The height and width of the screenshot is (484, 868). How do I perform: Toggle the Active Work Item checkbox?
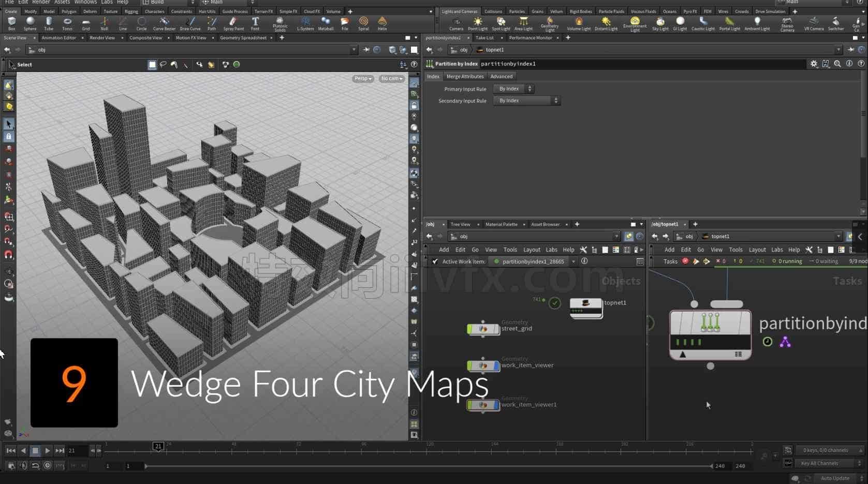coord(435,261)
